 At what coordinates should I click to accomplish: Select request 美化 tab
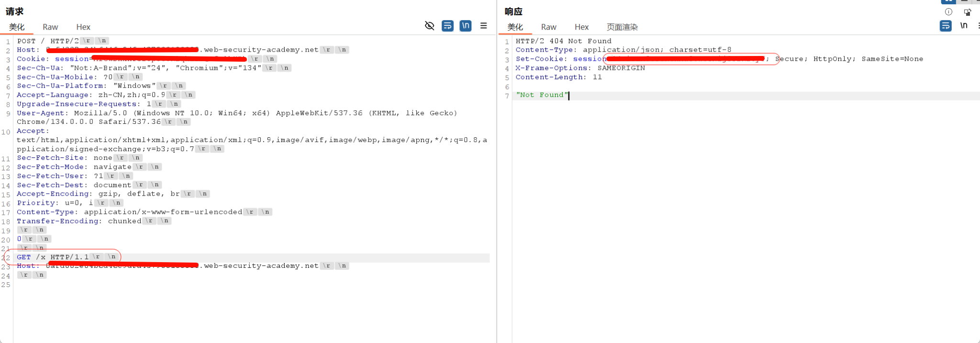click(x=17, y=27)
